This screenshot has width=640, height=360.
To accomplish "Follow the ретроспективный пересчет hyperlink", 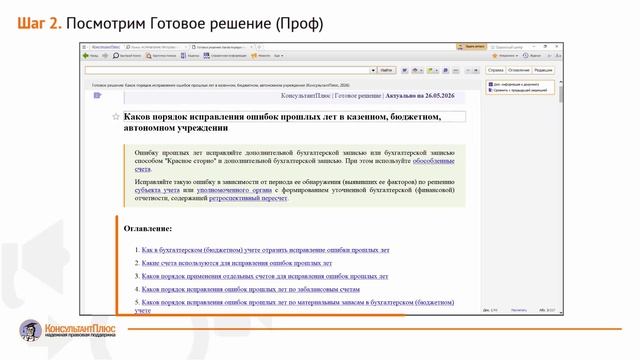I will [248, 198].
